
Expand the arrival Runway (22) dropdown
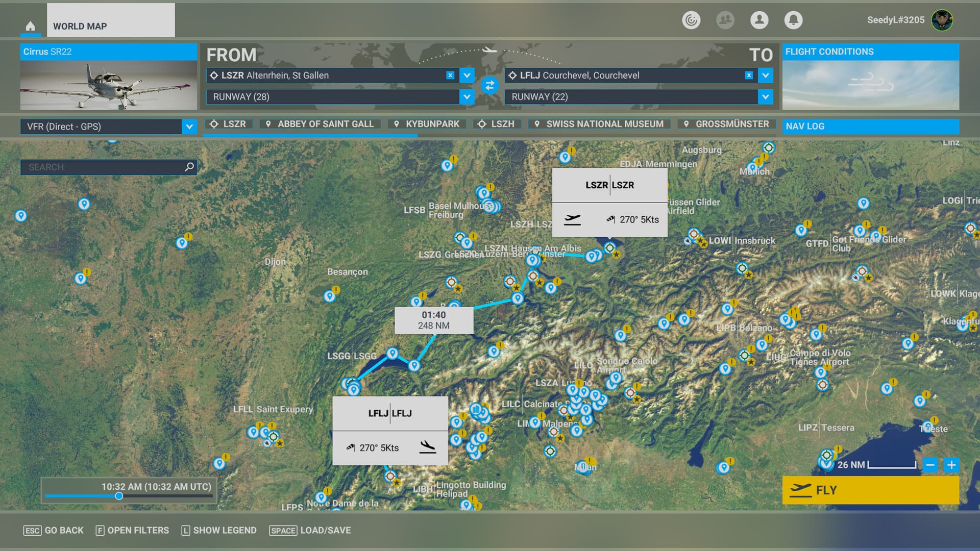tap(765, 97)
